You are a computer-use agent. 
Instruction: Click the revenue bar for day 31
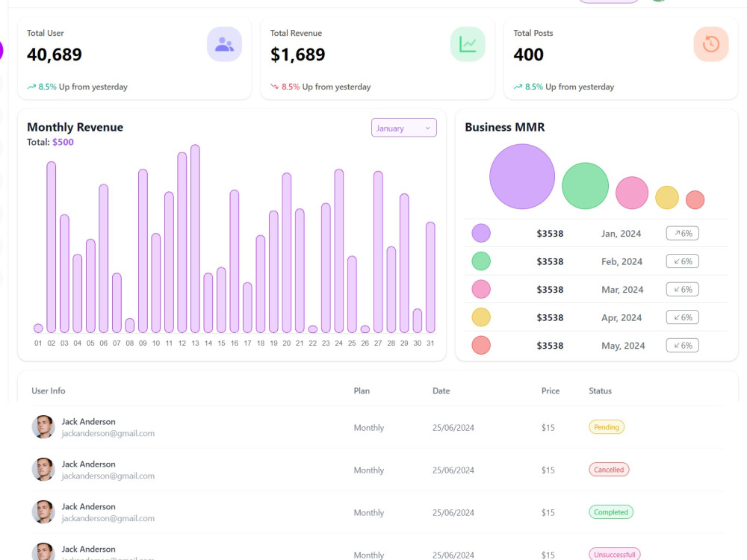[431, 277]
